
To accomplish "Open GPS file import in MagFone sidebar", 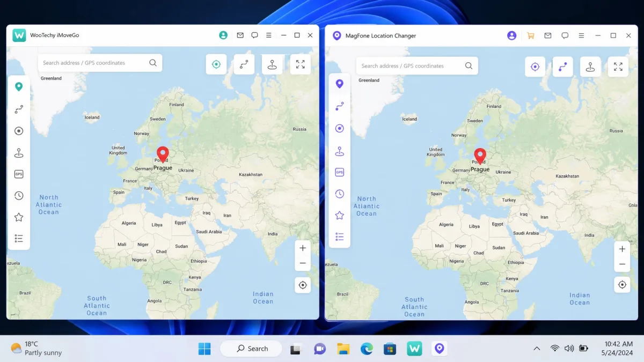I will point(339,172).
